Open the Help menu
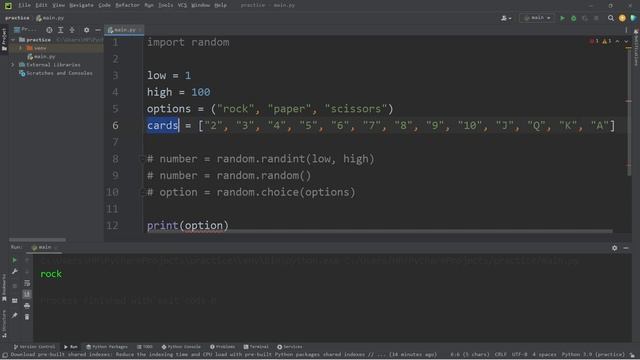 220,5
